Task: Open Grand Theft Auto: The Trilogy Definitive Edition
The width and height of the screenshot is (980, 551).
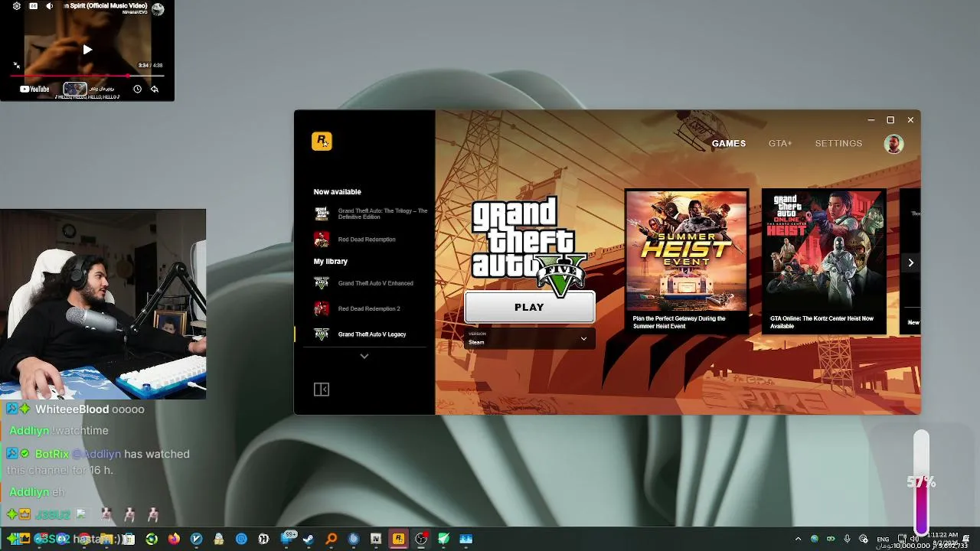Action: pos(371,214)
